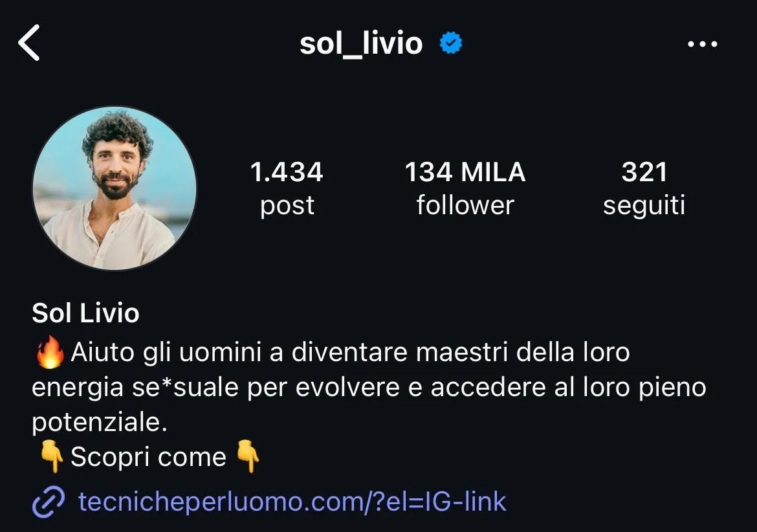
Task: Tap the blue verified badge
Action: coord(451,43)
